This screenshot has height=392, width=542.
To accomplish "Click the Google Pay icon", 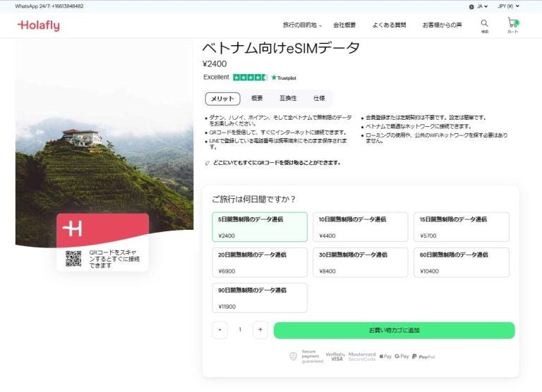I will point(402,356).
